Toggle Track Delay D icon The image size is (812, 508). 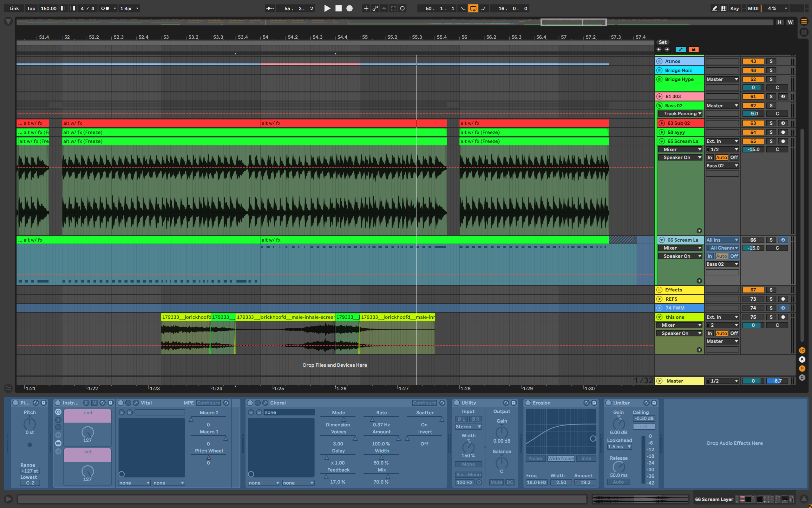802,378
